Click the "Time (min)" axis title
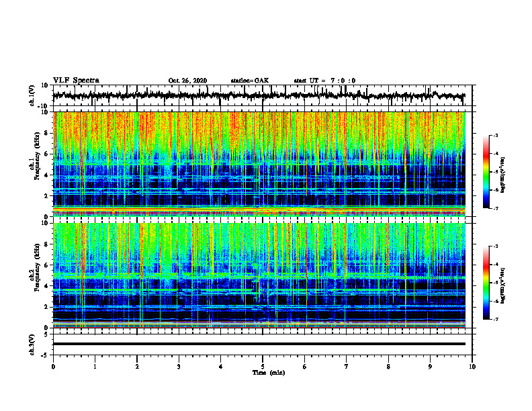The height and width of the screenshot is (411, 532). point(269,373)
